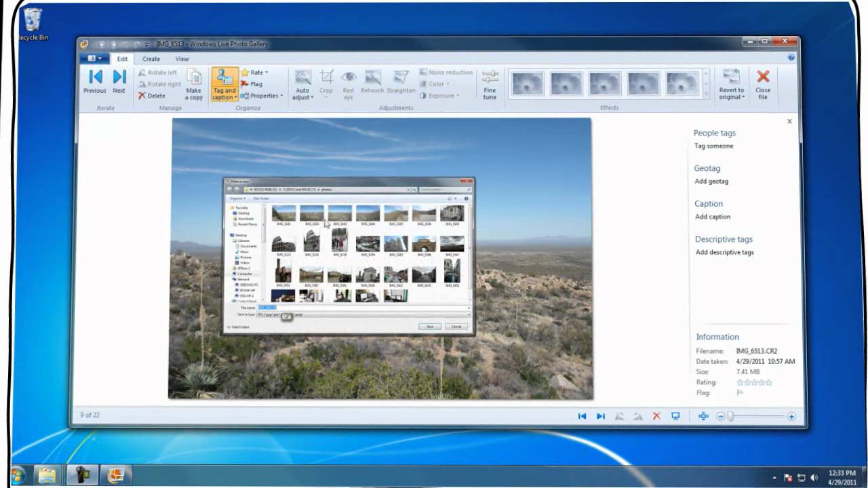Click the Rotate left ribbon button
Viewport: 868px width, 488px height.
[157, 73]
